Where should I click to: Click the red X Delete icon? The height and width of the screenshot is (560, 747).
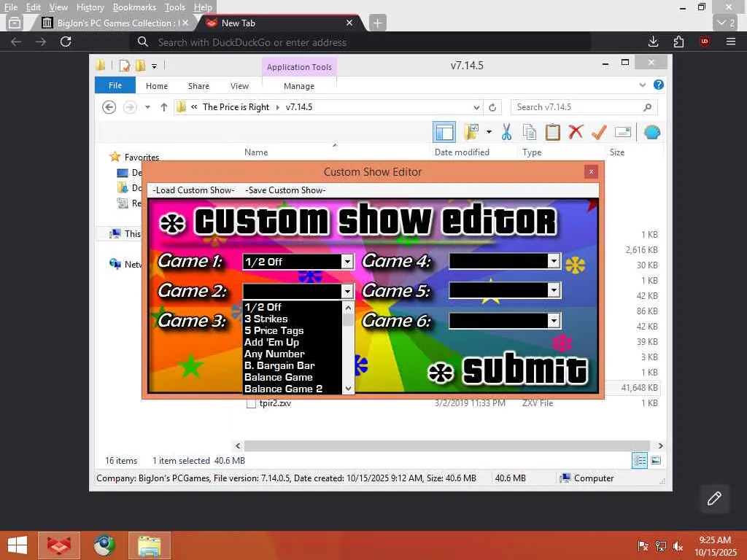(x=576, y=132)
